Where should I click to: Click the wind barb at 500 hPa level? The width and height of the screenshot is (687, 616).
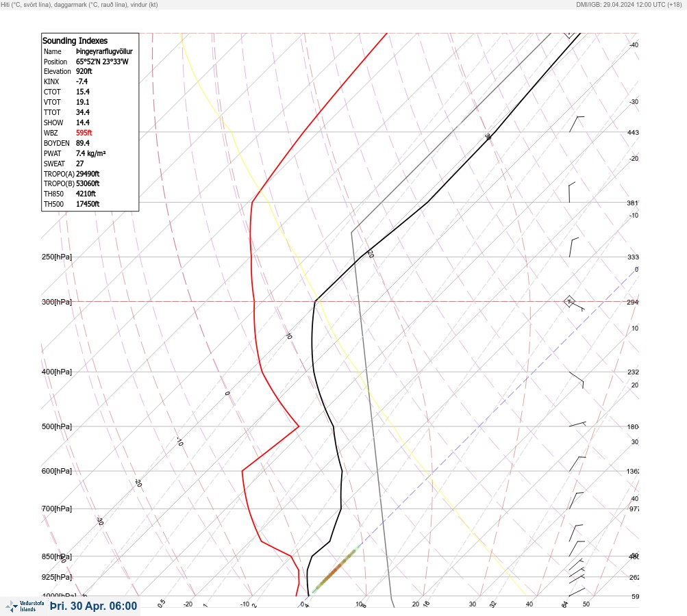click(577, 424)
